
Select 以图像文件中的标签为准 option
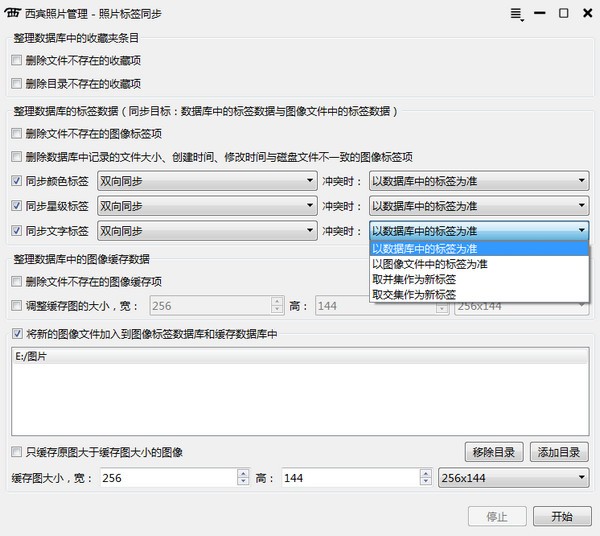(x=430, y=264)
